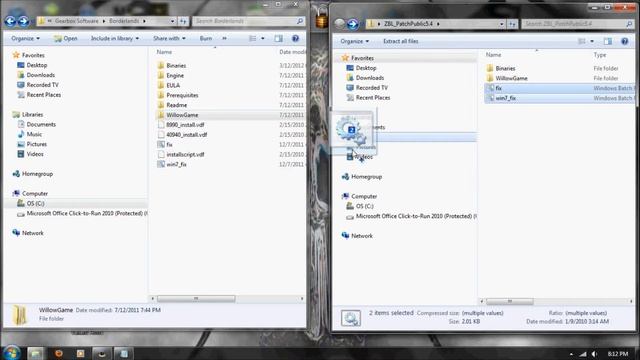Select OS (C:) drive in Borderlands window

35,203
